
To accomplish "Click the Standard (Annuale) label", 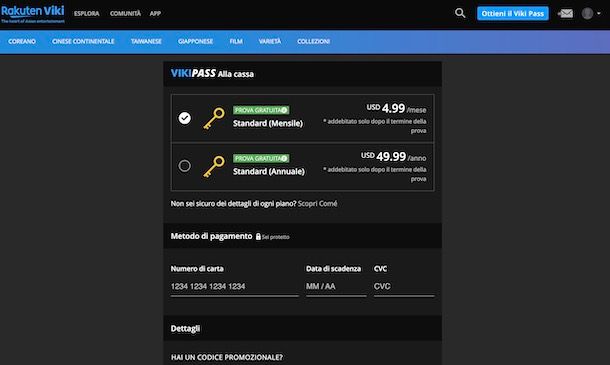I will coord(269,172).
